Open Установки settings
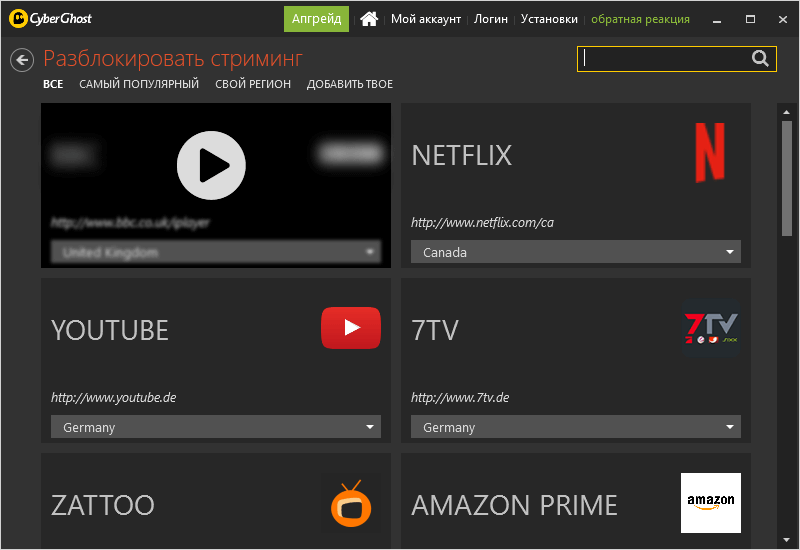Viewport: 800px width, 550px height. coord(549,19)
